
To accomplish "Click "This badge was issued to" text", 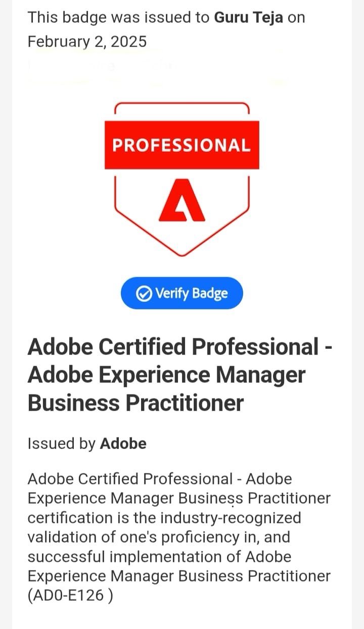I will click(x=119, y=17).
